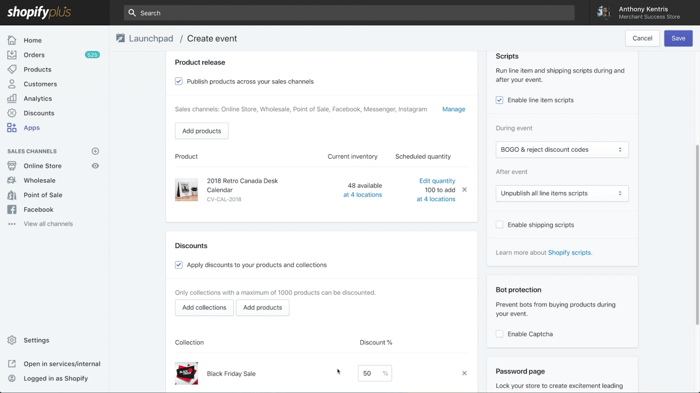The width and height of the screenshot is (700, 393).
Task: Save the event
Action: tap(678, 38)
